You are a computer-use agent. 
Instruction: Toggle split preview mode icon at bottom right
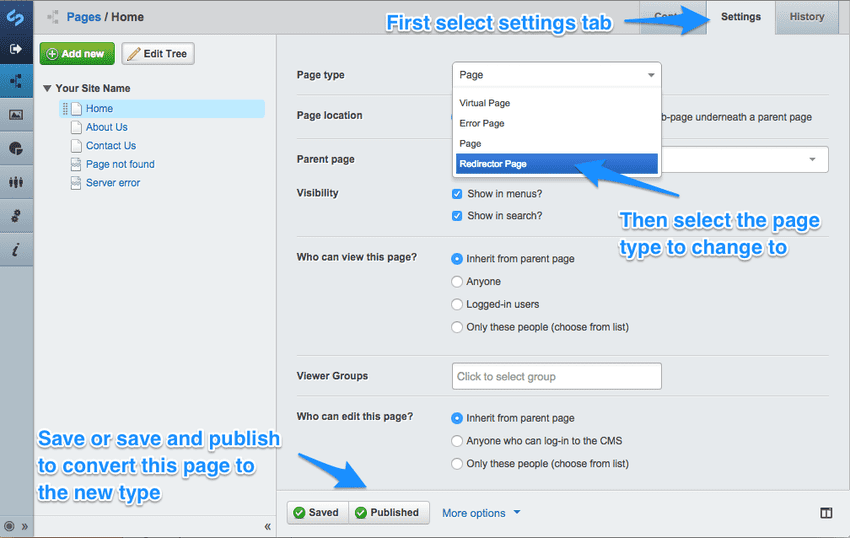tap(826, 513)
